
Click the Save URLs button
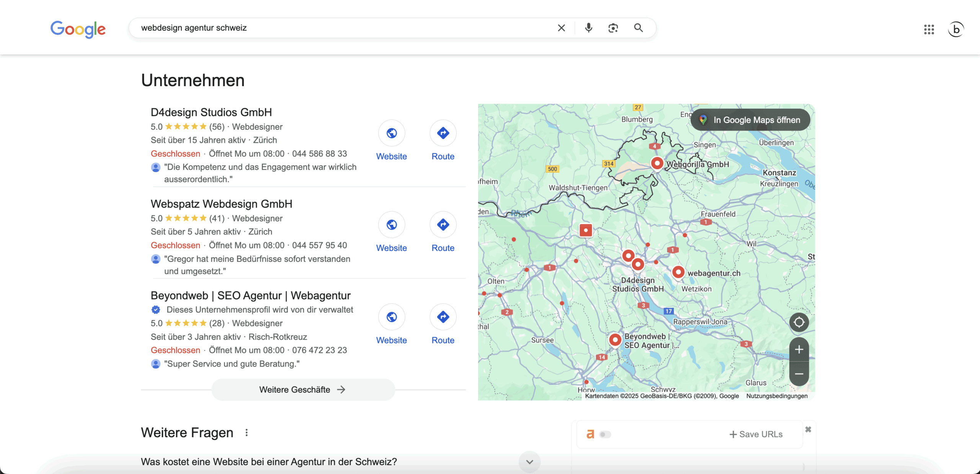[756, 434]
